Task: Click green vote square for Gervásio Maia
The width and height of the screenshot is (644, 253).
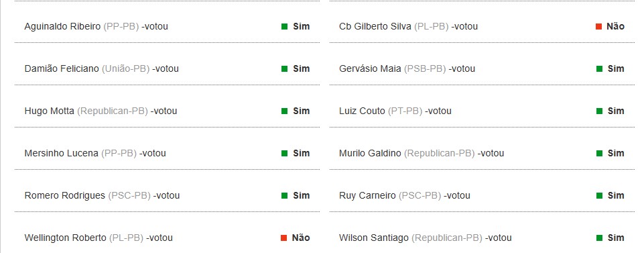Action: point(599,68)
